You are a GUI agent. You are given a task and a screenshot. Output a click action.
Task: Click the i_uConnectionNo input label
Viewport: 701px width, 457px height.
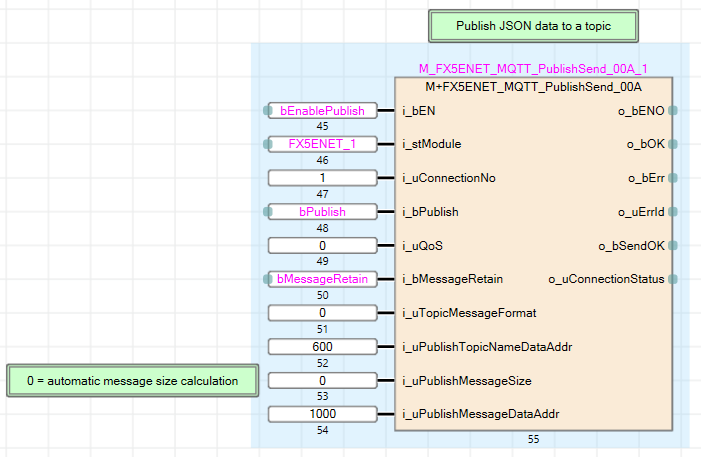click(x=449, y=178)
